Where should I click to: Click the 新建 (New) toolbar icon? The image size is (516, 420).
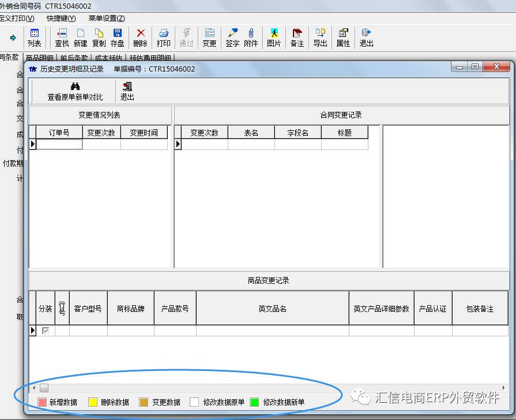(81, 37)
